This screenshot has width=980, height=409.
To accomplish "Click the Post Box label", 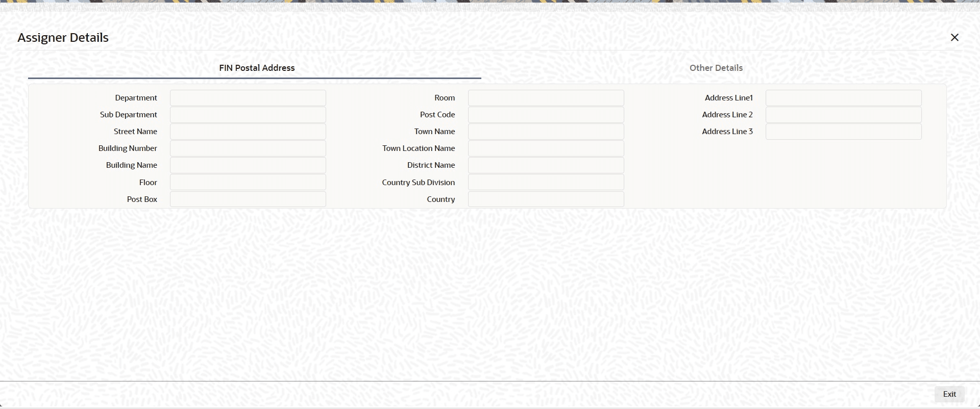I will (142, 199).
